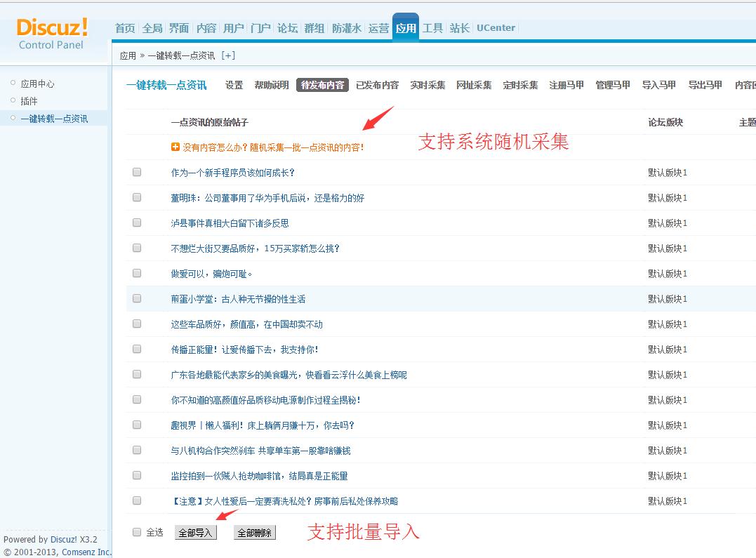Screen dimensions: 756x558
Task: Select checkbox for 监控拍到一伙贼人 post
Action: (x=137, y=475)
